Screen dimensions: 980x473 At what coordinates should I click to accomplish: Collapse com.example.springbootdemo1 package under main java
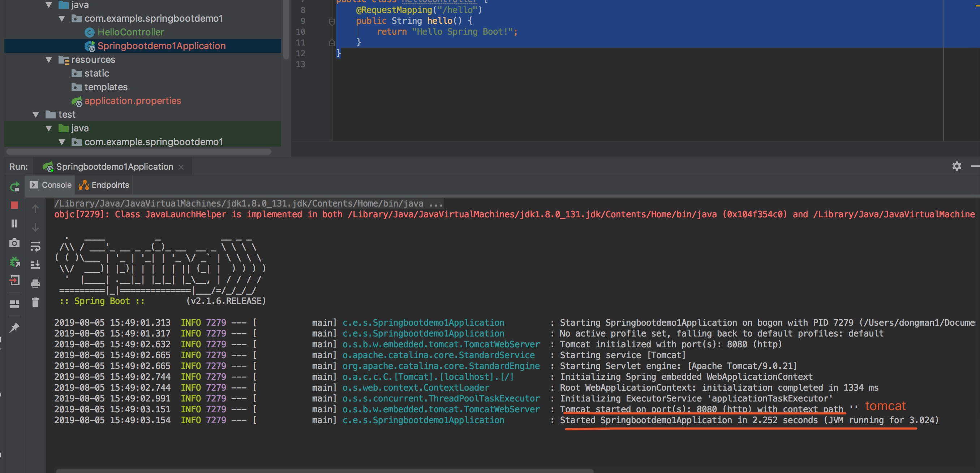(x=62, y=19)
